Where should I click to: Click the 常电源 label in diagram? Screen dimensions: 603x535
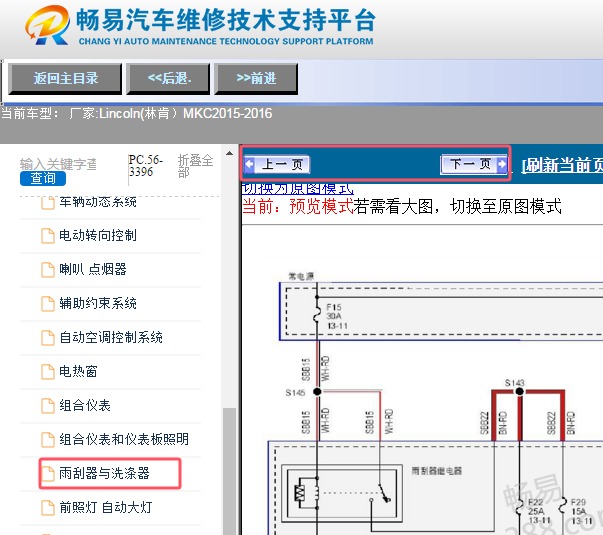click(x=301, y=276)
